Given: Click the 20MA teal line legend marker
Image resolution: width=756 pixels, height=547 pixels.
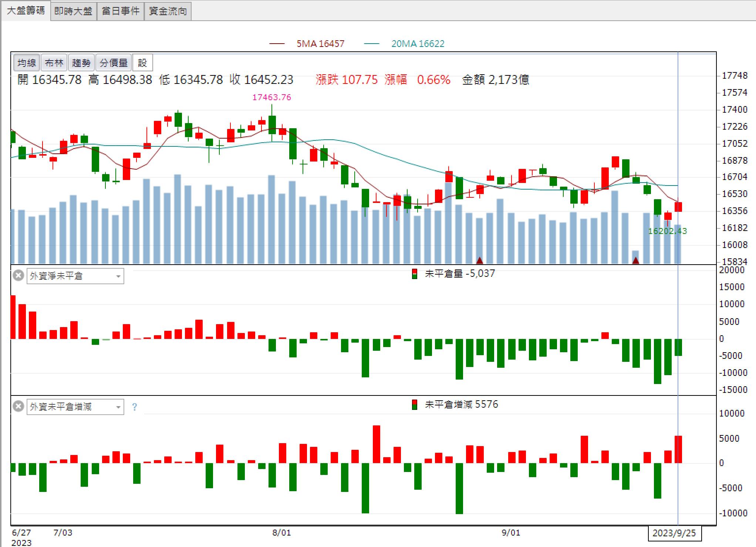Looking at the screenshot, I should (372, 44).
